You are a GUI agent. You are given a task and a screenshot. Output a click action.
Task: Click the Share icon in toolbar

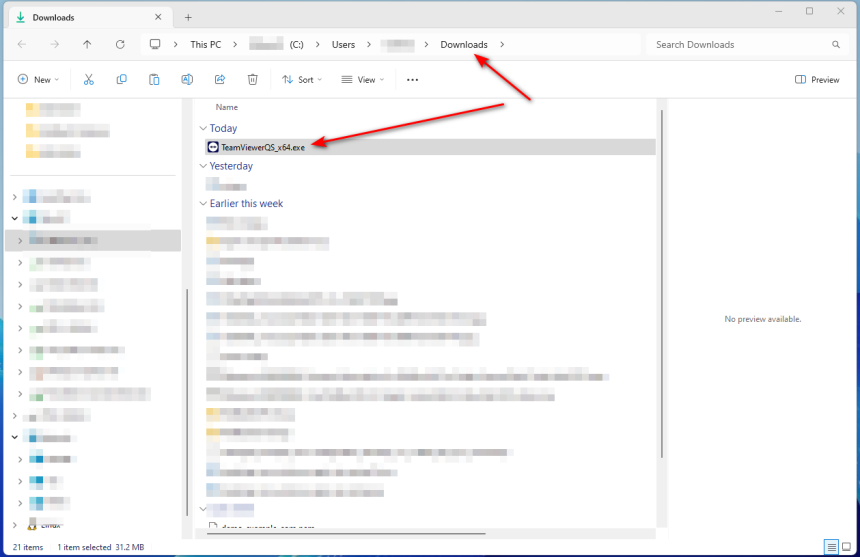tap(220, 80)
